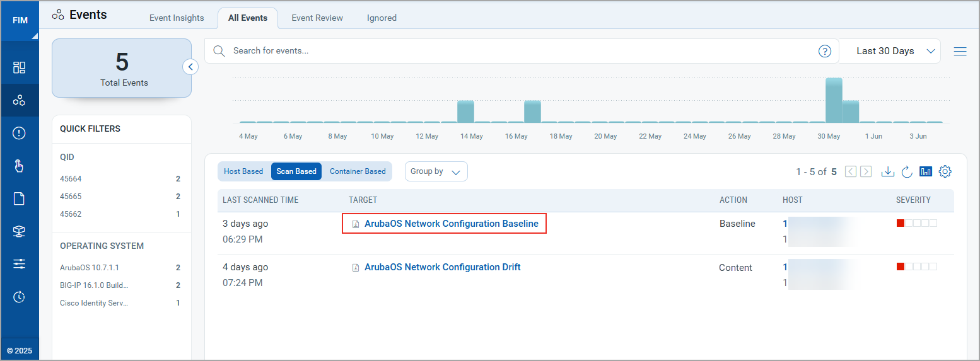Select Host Based view
Image resolution: width=980 pixels, height=361 pixels.
coord(243,171)
